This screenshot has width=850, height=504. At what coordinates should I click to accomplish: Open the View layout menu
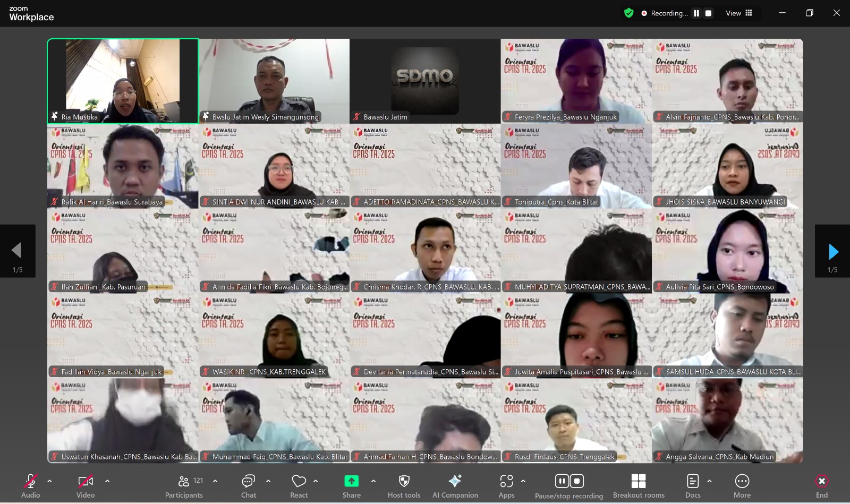click(739, 13)
